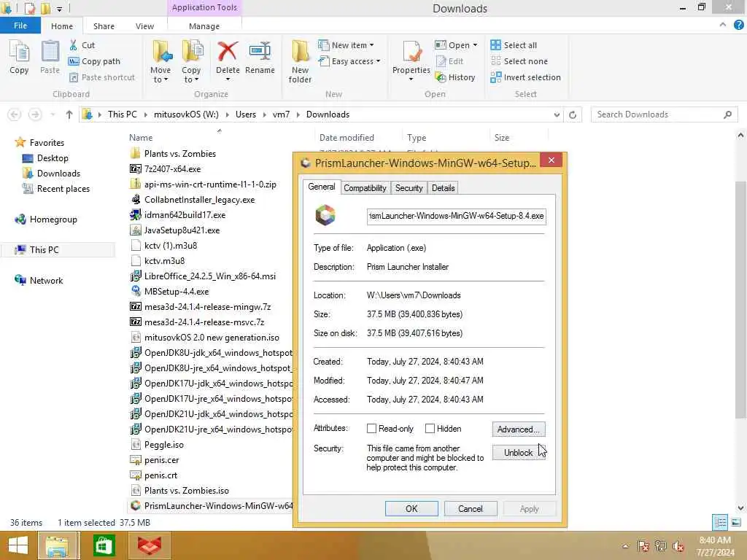Click Cancel in properties dialog

pos(471,508)
